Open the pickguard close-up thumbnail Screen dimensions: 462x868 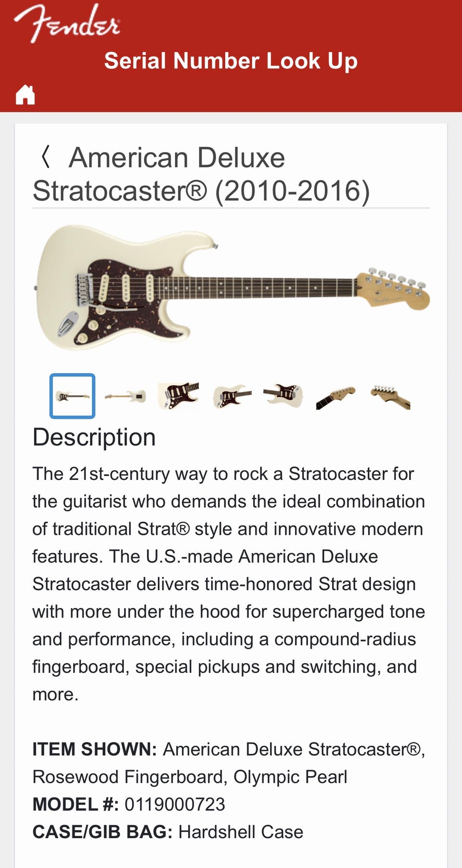(x=179, y=395)
